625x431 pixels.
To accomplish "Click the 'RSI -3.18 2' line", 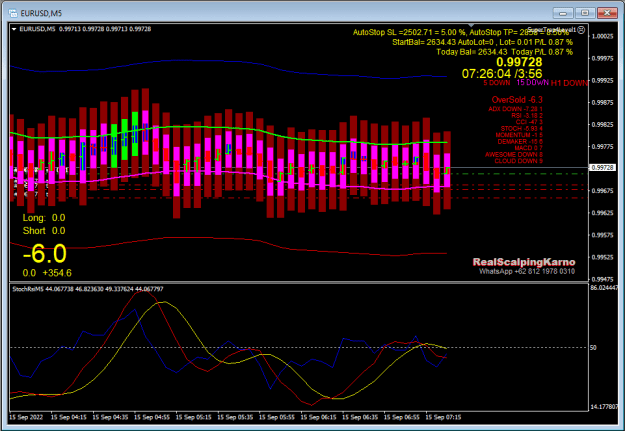I will point(527,116).
